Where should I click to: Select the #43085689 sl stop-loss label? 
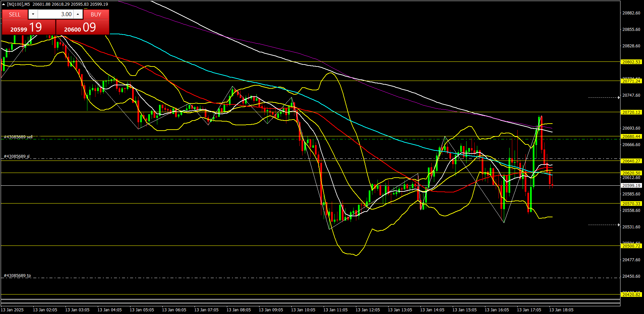point(17,156)
